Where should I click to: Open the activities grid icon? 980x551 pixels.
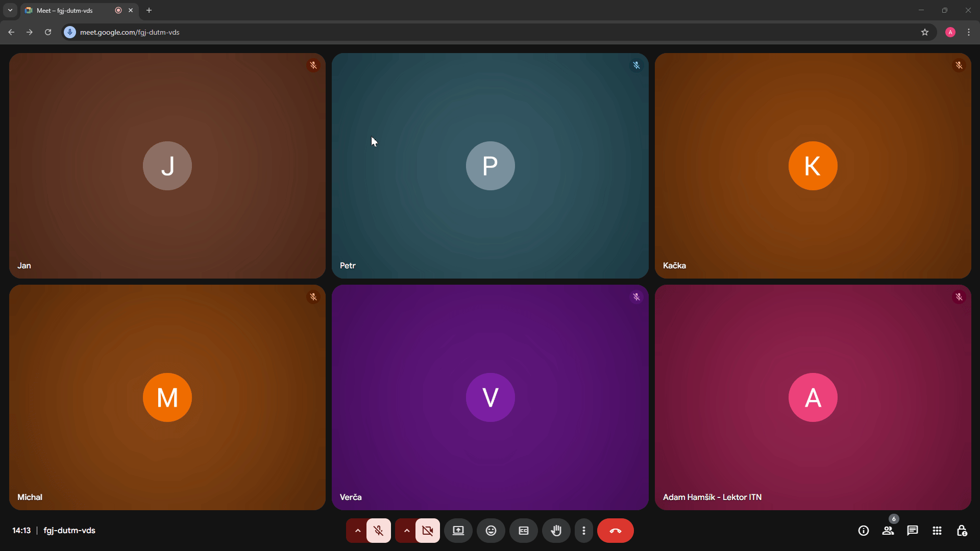(x=937, y=531)
